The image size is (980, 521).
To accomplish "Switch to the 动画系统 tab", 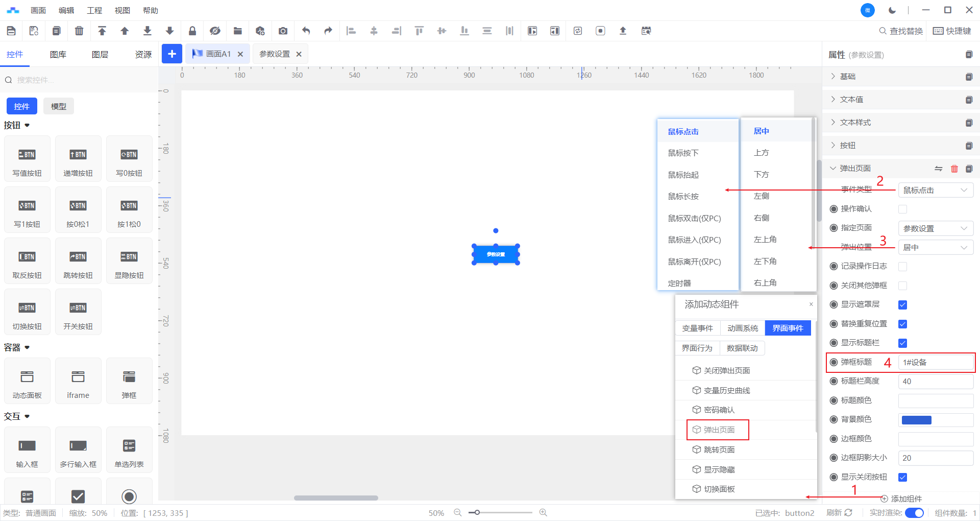I will [x=743, y=328].
